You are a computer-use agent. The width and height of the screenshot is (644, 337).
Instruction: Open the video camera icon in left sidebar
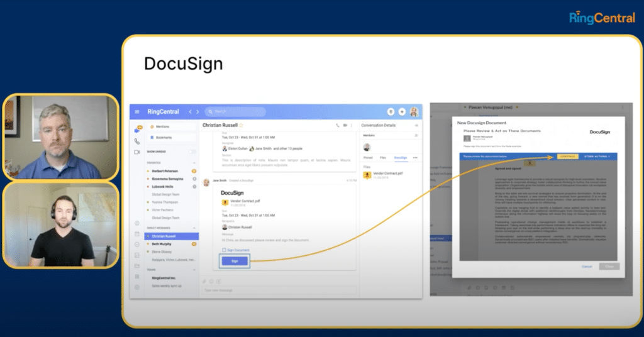point(137,152)
